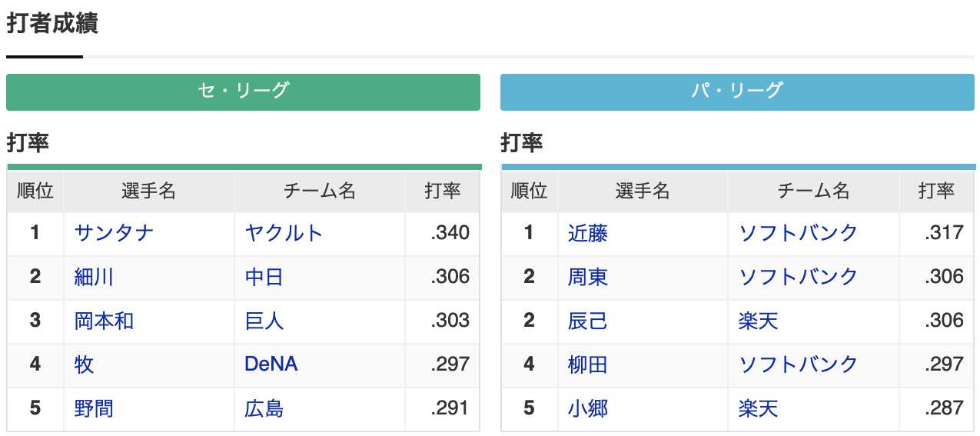Open player 辰己's page
This screenshot has height=436, width=980.
[x=588, y=321]
